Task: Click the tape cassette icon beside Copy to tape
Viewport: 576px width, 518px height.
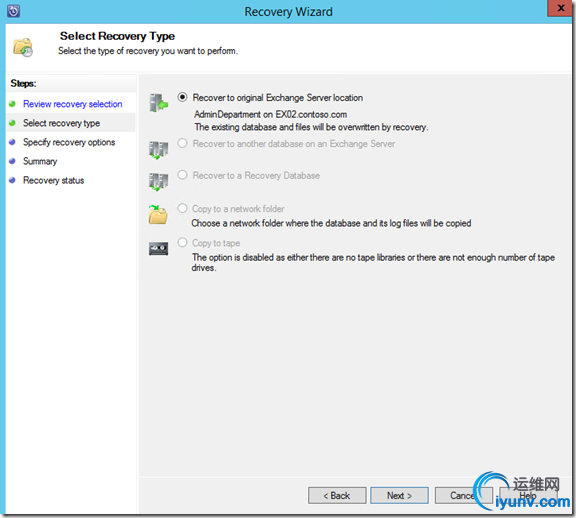Action: (x=159, y=249)
